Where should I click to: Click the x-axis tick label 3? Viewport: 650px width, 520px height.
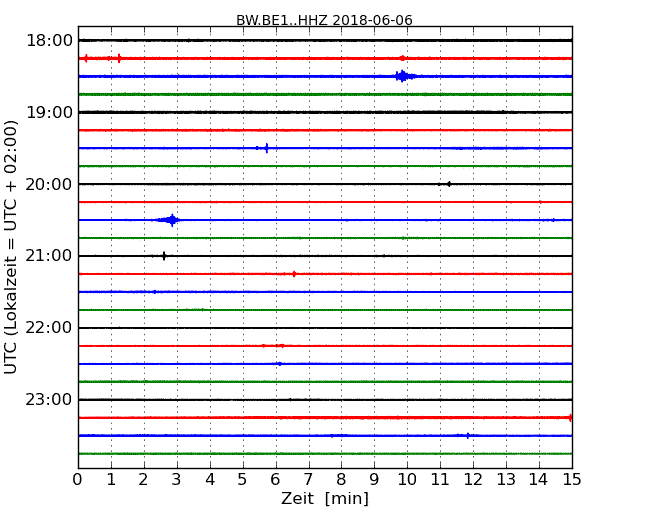(177, 479)
